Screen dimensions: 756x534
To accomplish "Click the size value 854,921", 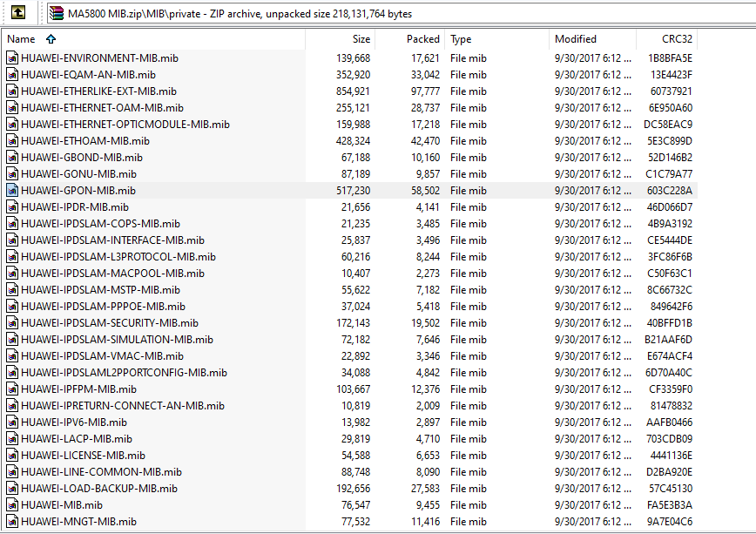I will pyautogui.click(x=354, y=91).
